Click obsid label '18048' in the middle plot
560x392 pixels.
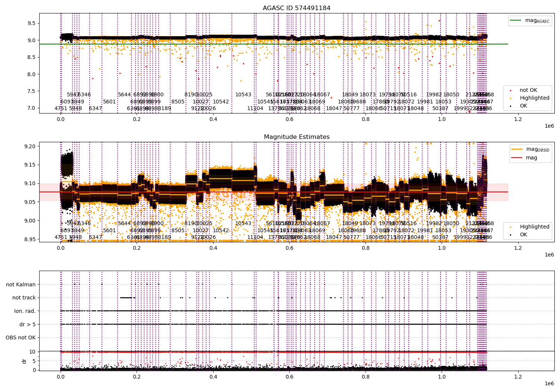pos(416,237)
